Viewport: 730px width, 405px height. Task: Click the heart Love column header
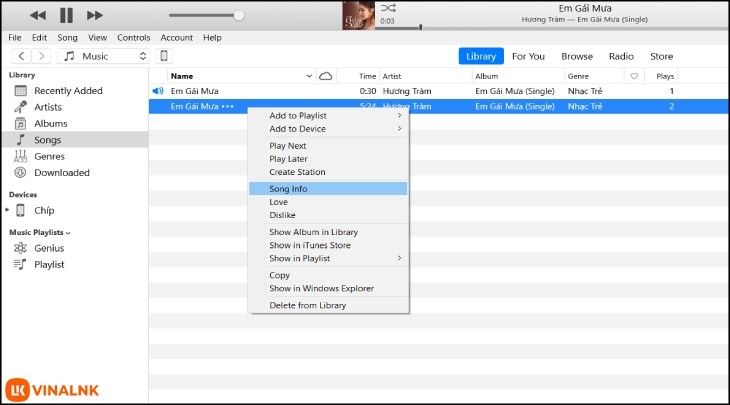click(634, 76)
